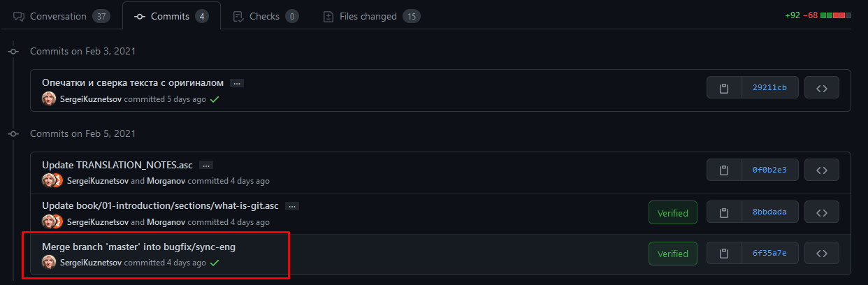
Task: Copy full SHA for commit 6f35a7e
Action: tap(724, 254)
